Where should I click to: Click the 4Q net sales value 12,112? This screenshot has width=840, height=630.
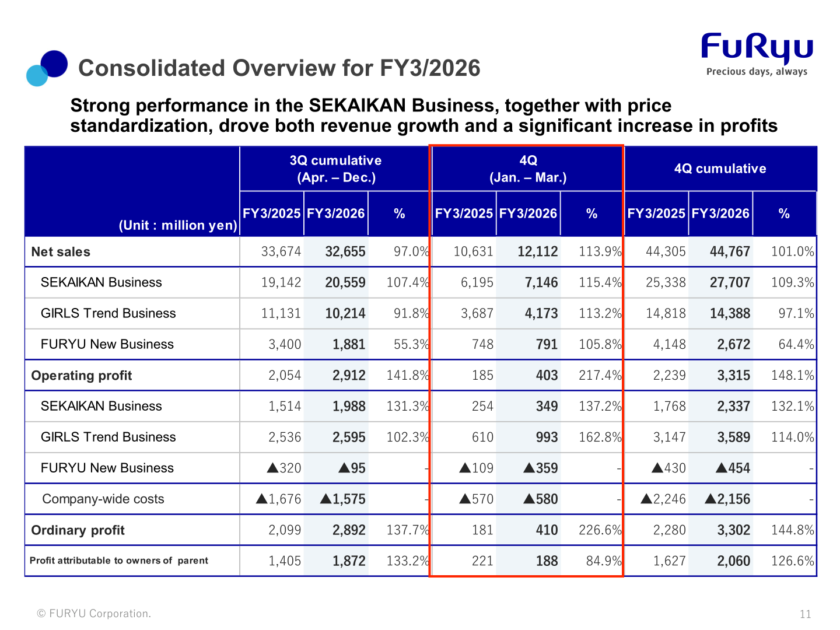tap(538, 251)
